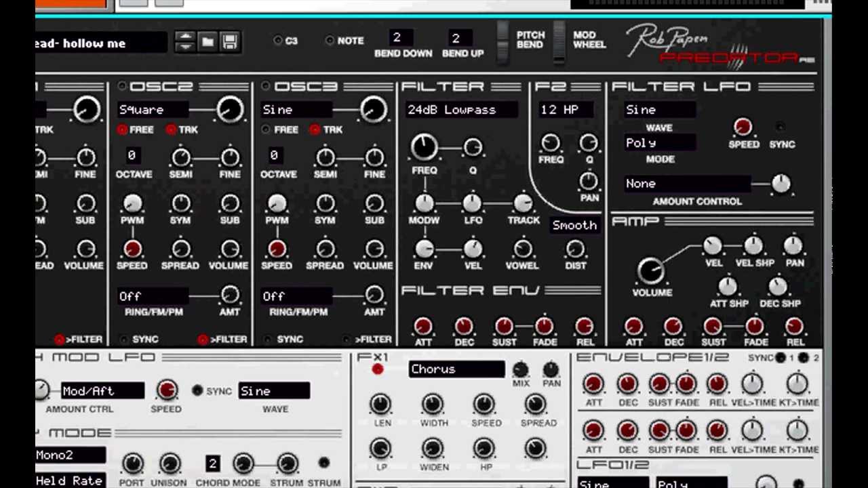Click OSC3 VOLUME knob
Image resolution: width=868 pixels, height=488 pixels.
click(x=374, y=249)
